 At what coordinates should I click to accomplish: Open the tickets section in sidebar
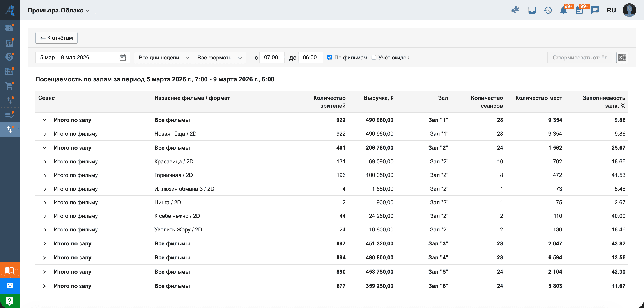click(9, 28)
